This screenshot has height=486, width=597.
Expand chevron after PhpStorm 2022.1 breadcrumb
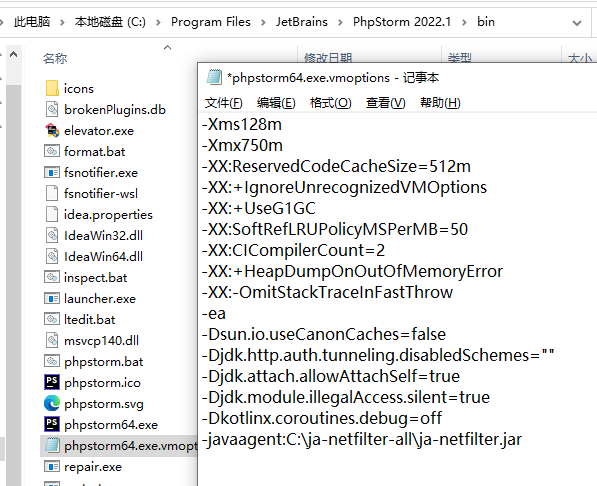[465, 22]
